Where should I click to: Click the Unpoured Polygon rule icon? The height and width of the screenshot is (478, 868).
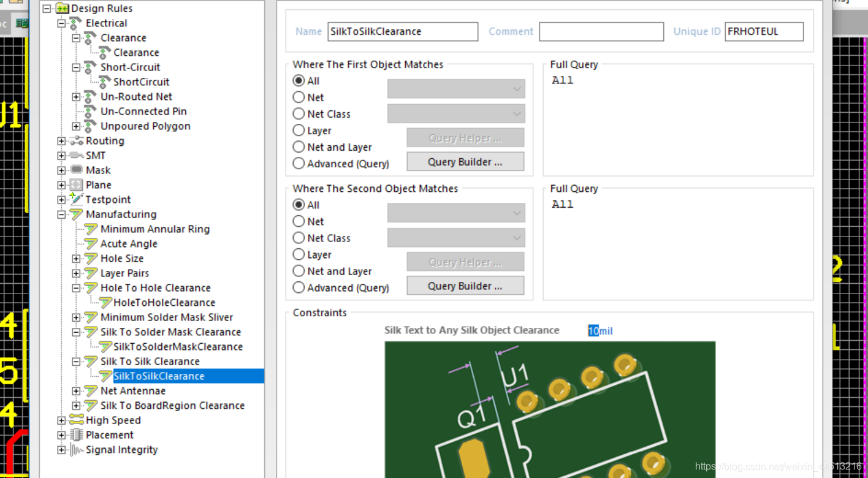tap(91, 126)
